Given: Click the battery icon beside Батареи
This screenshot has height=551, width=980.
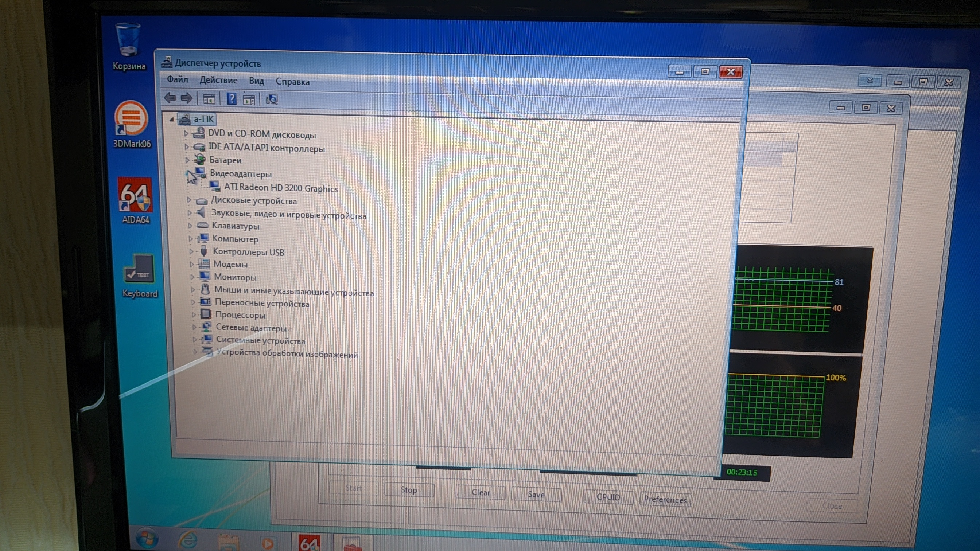Looking at the screenshot, I should 199,159.
